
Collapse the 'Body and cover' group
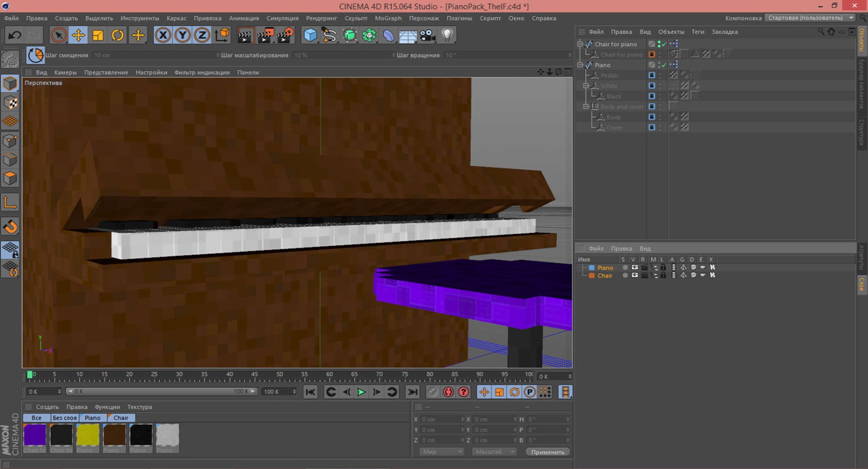click(586, 106)
